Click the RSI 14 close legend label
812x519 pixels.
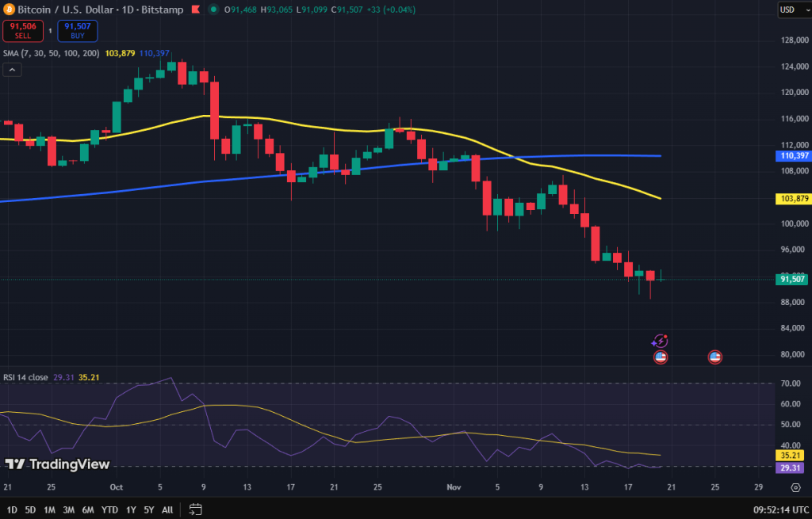tap(25, 377)
